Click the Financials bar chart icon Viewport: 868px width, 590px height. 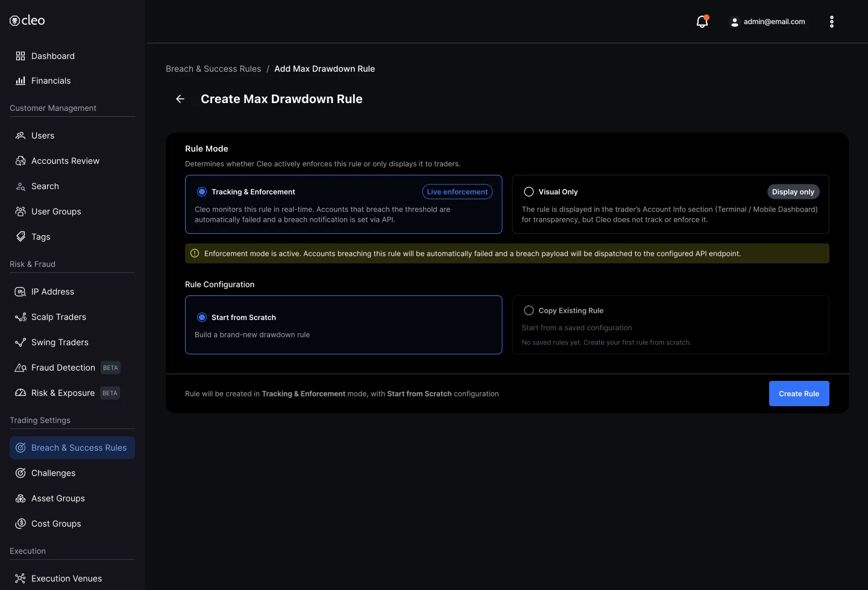click(20, 81)
